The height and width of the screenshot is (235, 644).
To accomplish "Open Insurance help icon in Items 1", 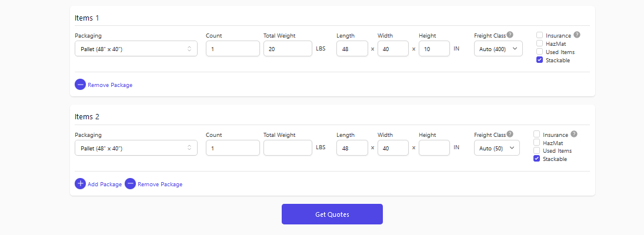I will (x=576, y=35).
